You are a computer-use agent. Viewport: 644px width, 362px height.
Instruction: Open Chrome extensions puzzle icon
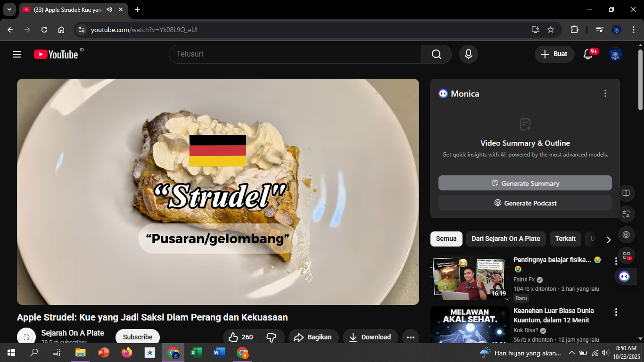point(574,30)
